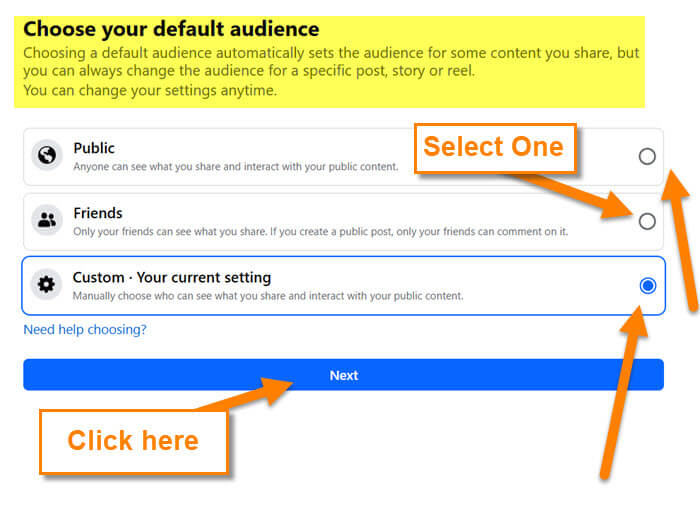The image size is (700, 512).
Task: Click the two-people Friends icon
Action: 47,220
